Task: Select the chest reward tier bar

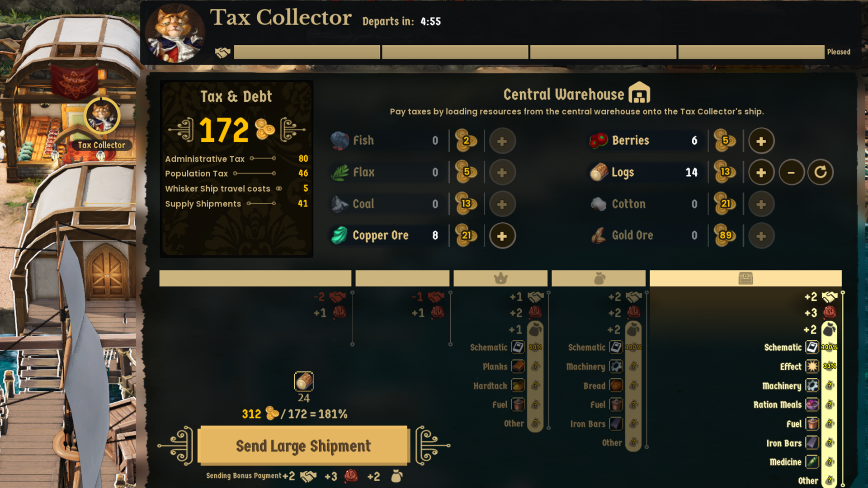Action: click(x=745, y=278)
